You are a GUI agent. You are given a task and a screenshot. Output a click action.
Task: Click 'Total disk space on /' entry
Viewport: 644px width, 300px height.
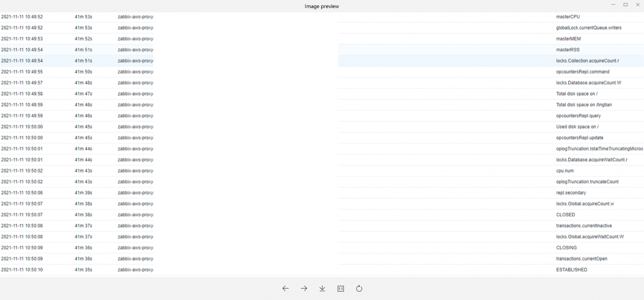(577, 94)
